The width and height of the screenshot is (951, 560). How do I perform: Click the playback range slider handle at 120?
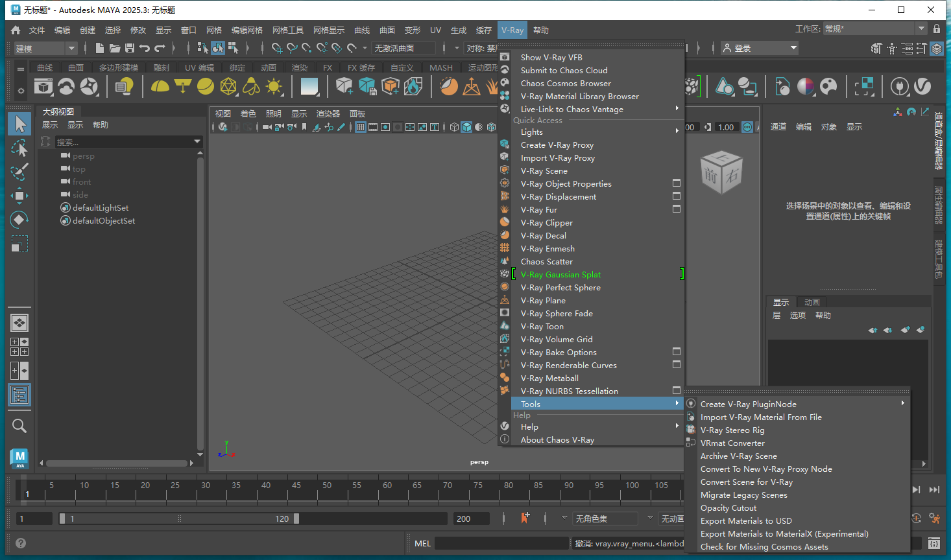[296, 519]
